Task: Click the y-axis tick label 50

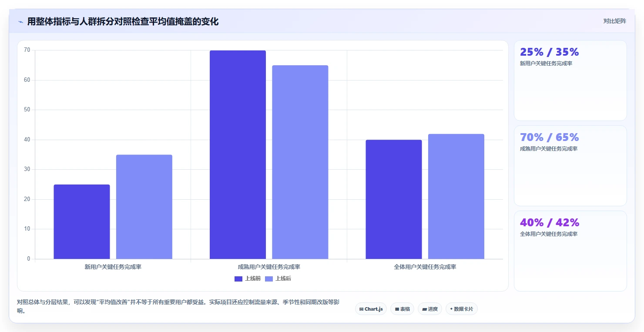Action: (27, 110)
